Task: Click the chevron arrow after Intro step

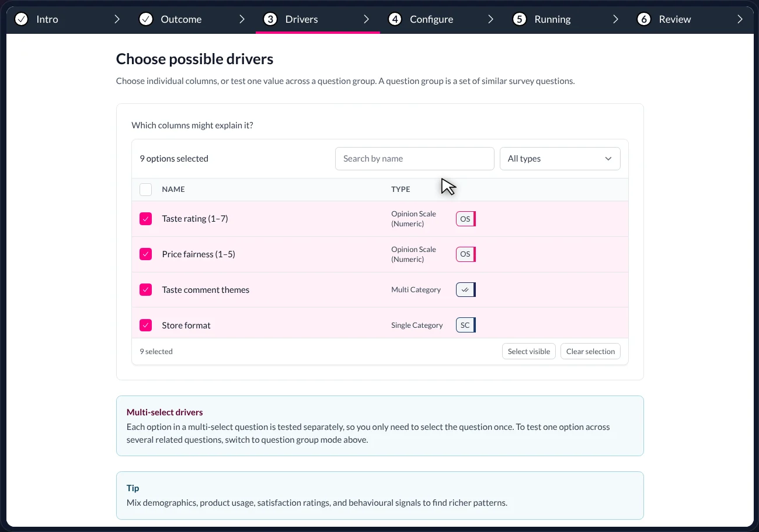Action: (x=117, y=19)
